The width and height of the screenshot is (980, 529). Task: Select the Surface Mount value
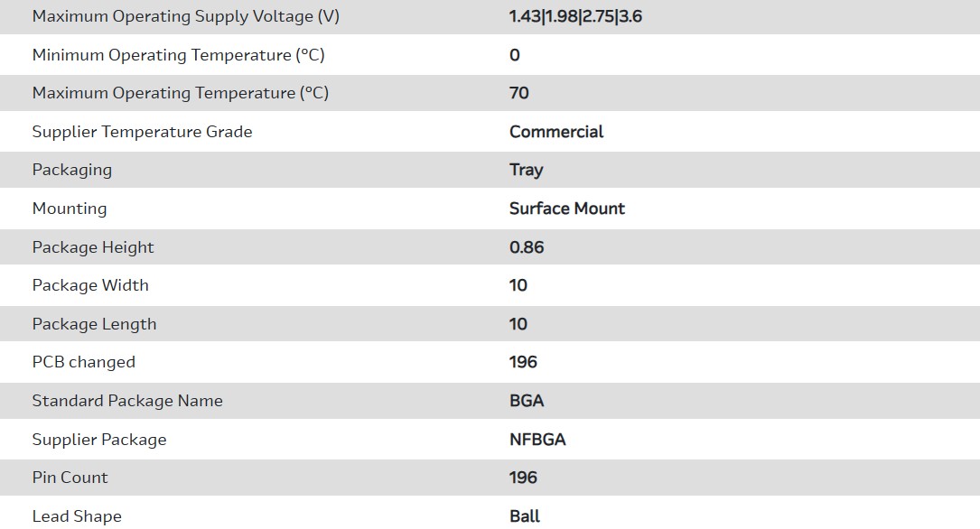coord(567,209)
